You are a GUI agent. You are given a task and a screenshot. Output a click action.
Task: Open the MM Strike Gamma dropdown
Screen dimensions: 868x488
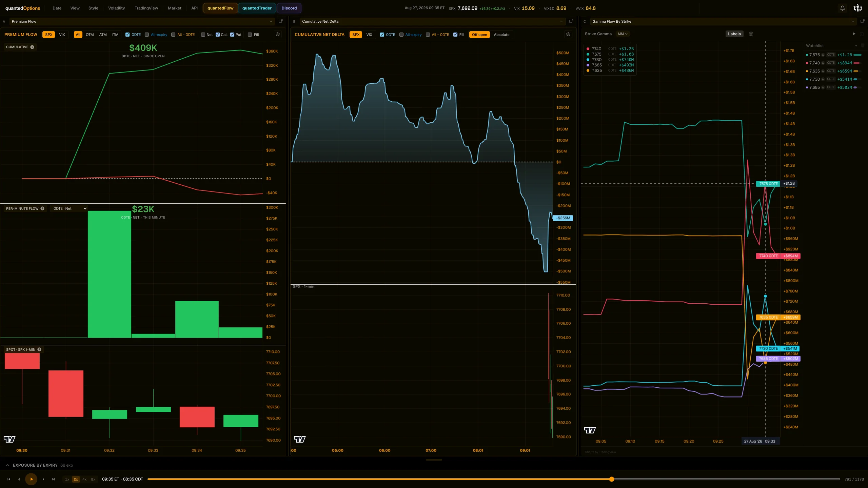click(623, 34)
